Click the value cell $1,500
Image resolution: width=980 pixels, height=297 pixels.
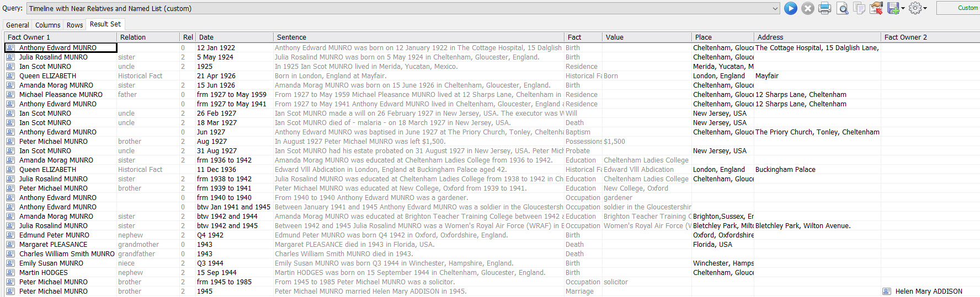tap(614, 142)
